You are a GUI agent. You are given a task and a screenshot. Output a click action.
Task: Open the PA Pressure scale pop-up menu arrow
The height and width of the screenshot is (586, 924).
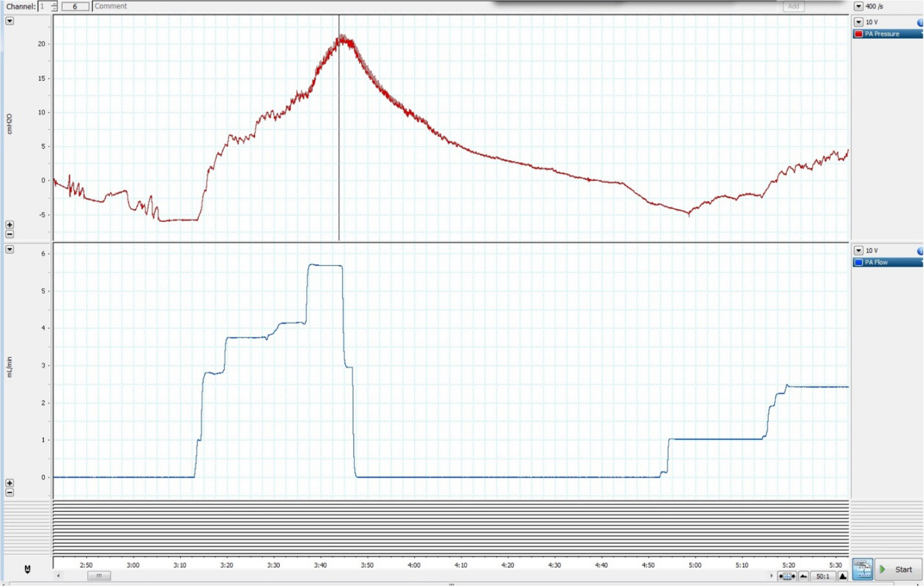[9, 21]
